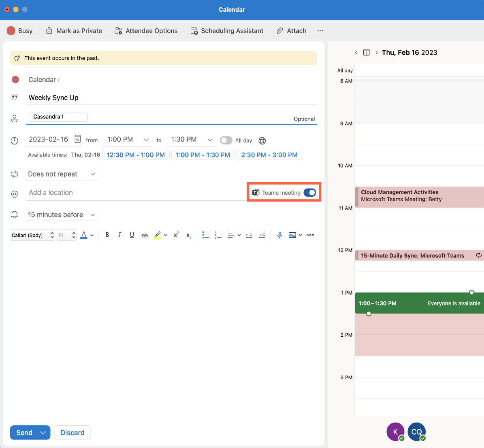Image resolution: width=484 pixels, height=448 pixels.
Task: Enable the All day toggle
Action: pos(226,140)
